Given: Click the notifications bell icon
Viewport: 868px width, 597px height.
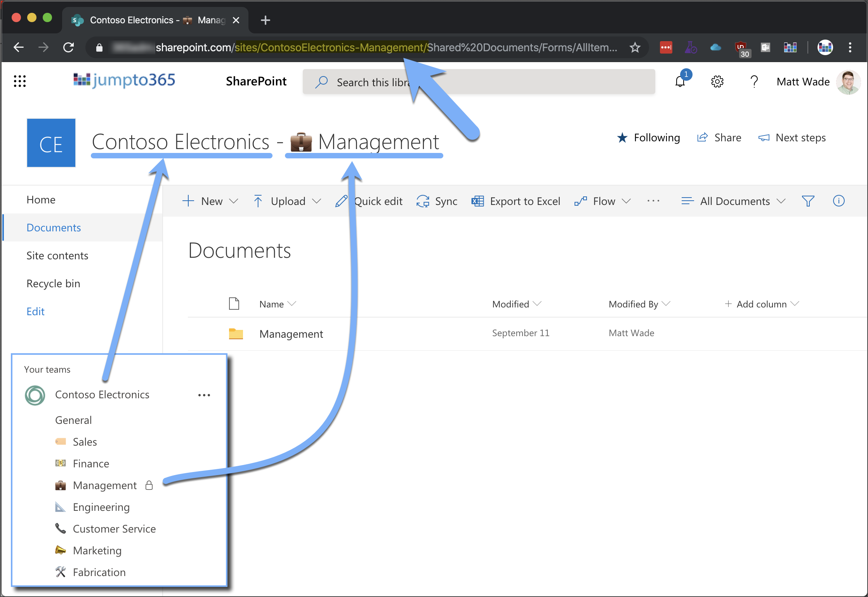Looking at the screenshot, I should coord(680,81).
